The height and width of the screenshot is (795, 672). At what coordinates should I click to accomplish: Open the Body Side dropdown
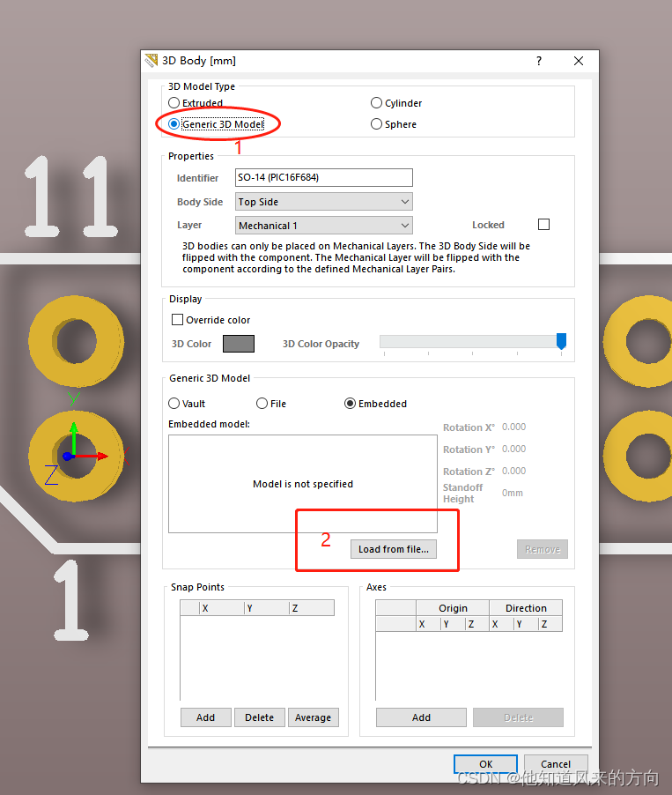pyautogui.click(x=323, y=202)
